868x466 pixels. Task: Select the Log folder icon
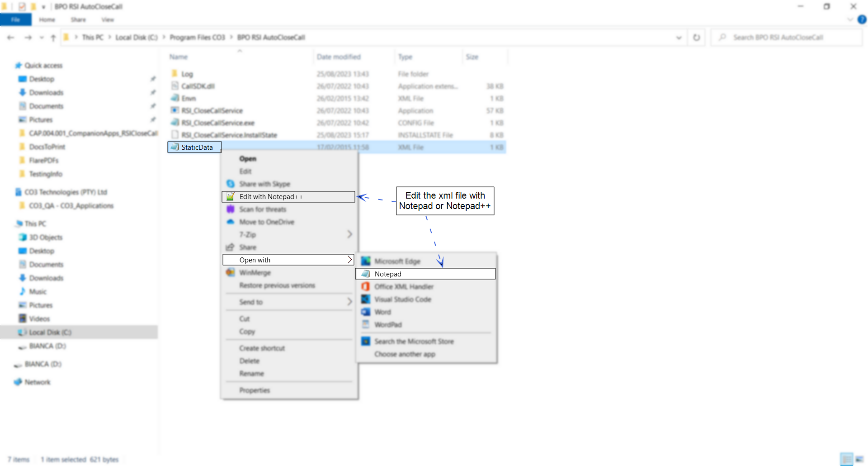[x=175, y=74]
